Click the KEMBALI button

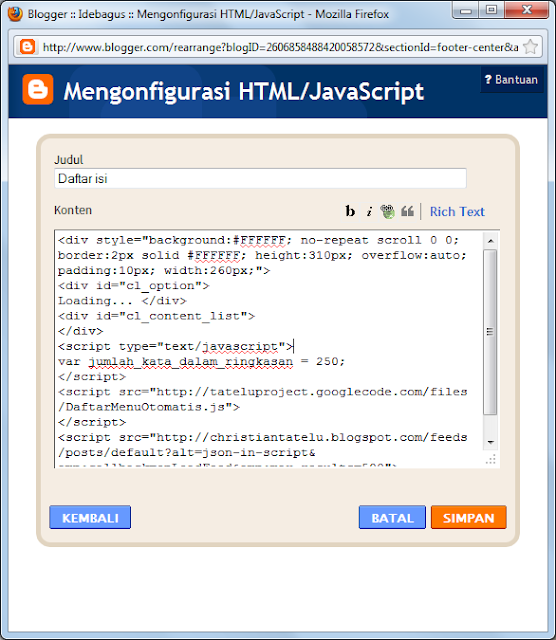coord(90,517)
